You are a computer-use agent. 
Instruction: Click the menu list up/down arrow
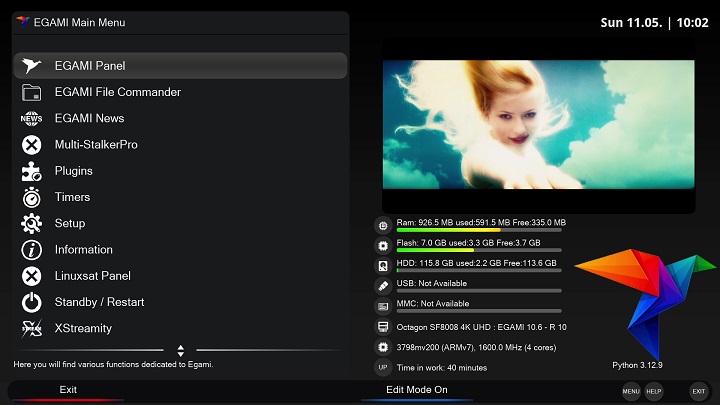click(x=180, y=351)
